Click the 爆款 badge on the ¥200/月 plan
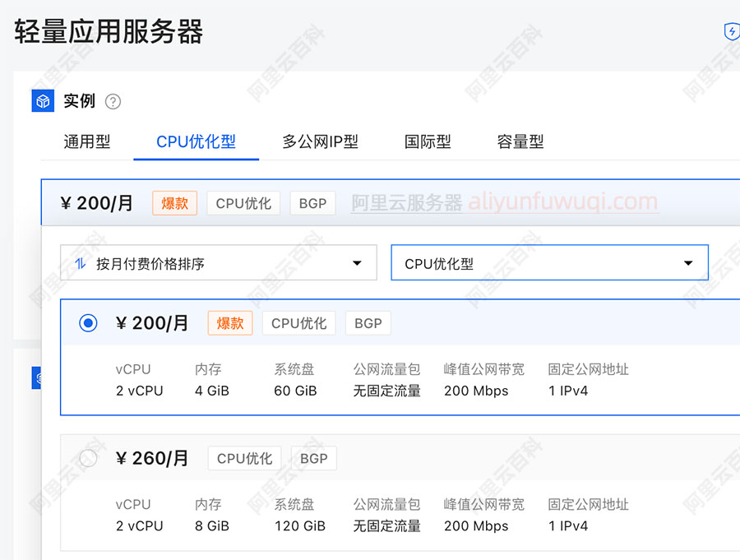 [x=229, y=323]
